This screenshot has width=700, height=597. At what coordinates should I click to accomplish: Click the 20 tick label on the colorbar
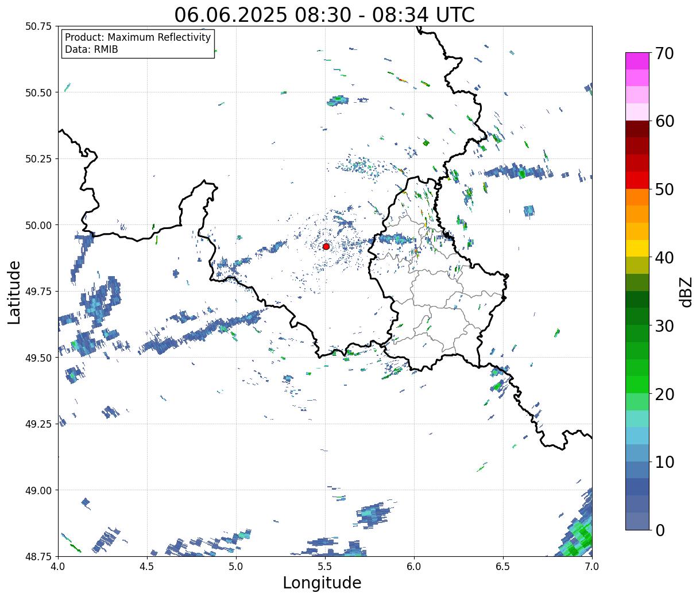(x=664, y=394)
